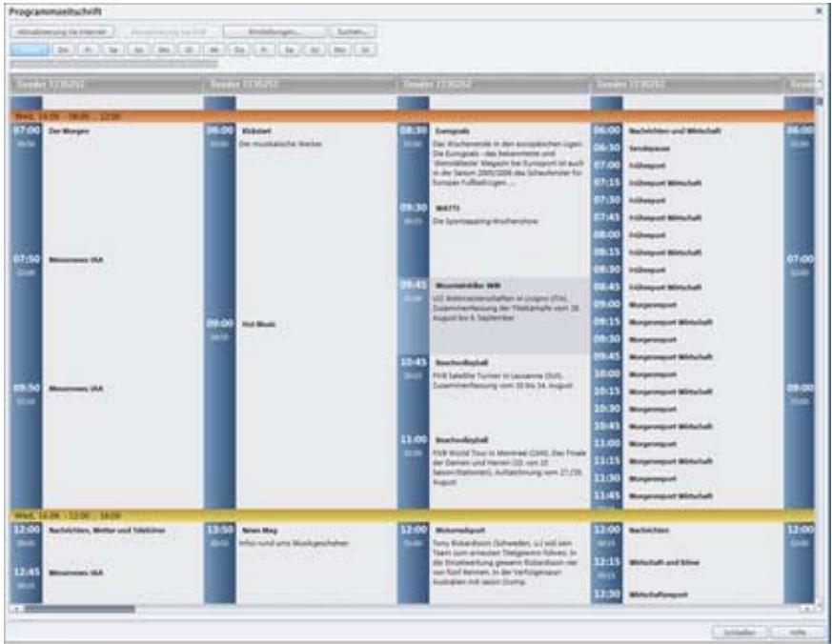This screenshot has width=832, height=644.
Task: Click the Aktualisierung via Internet button
Action: (62, 31)
